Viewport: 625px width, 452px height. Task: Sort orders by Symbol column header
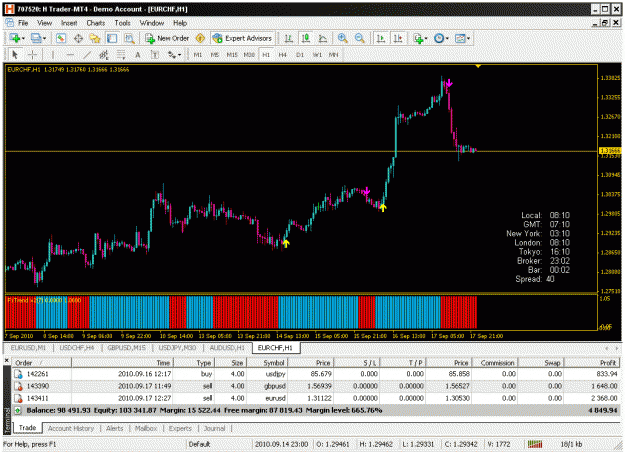[267, 363]
